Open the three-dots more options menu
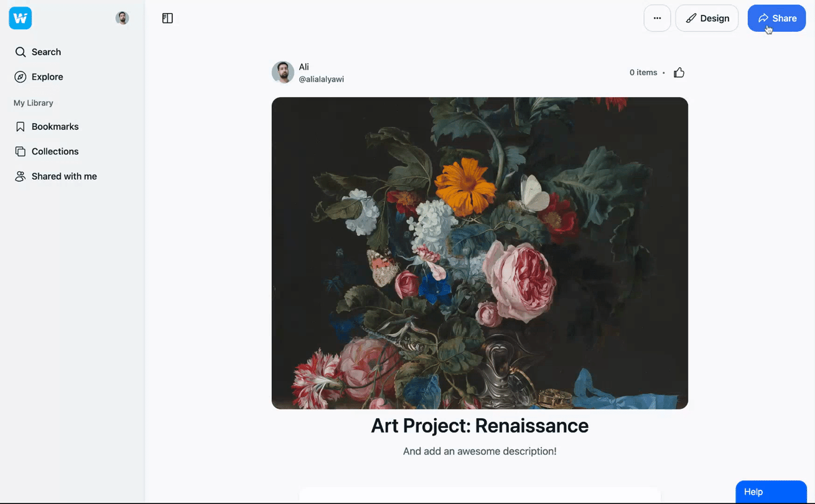 click(657, 18)
